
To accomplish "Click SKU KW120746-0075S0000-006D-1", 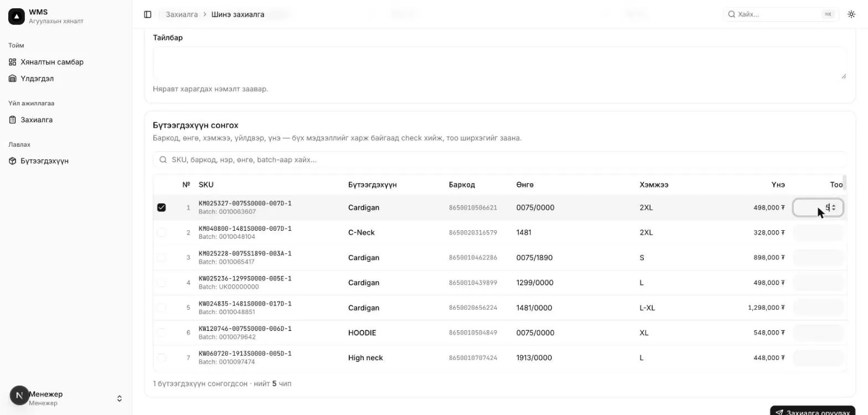I will point(245,329).
